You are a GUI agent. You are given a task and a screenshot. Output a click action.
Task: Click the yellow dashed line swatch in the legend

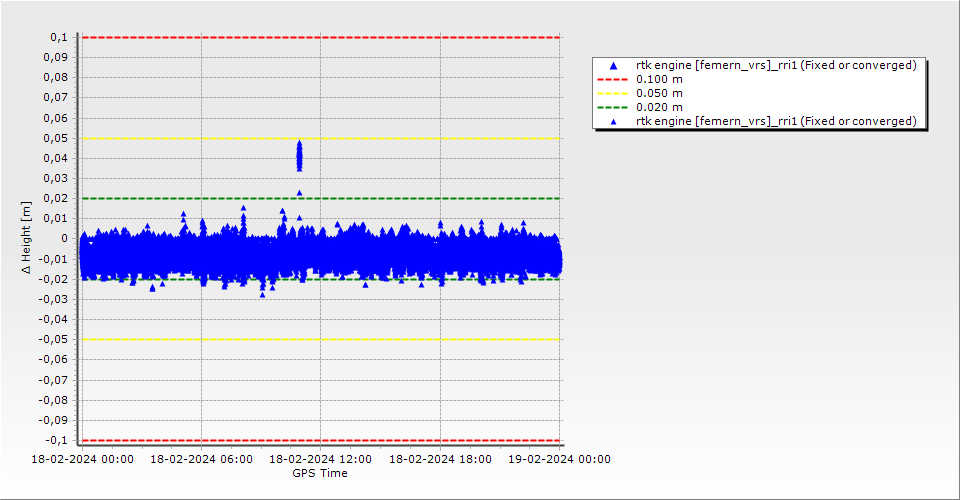[613, 93]
